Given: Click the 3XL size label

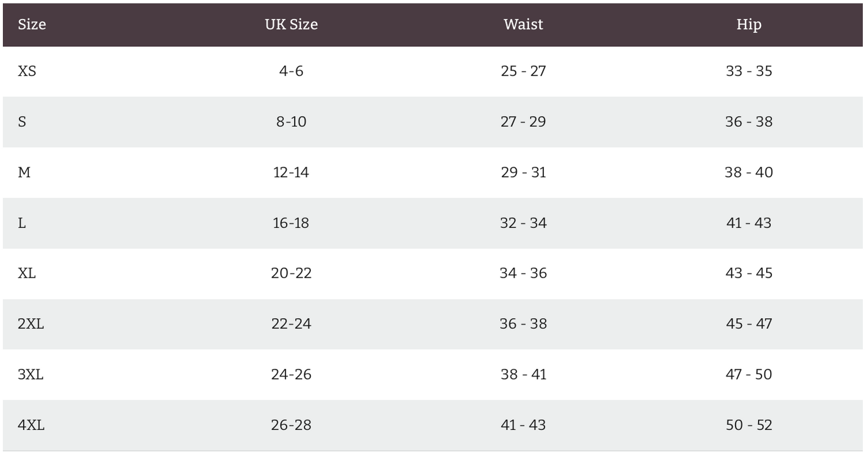Looking at the screenshot, I should point(31,374).
